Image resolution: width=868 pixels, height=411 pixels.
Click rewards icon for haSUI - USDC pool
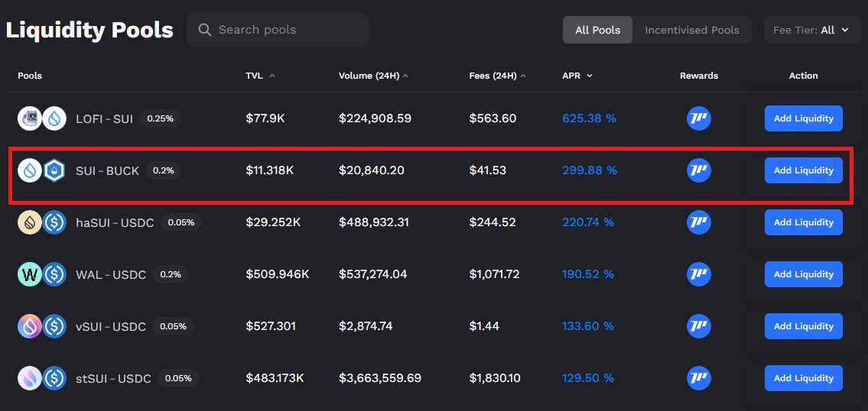click(x=699, y=222)
